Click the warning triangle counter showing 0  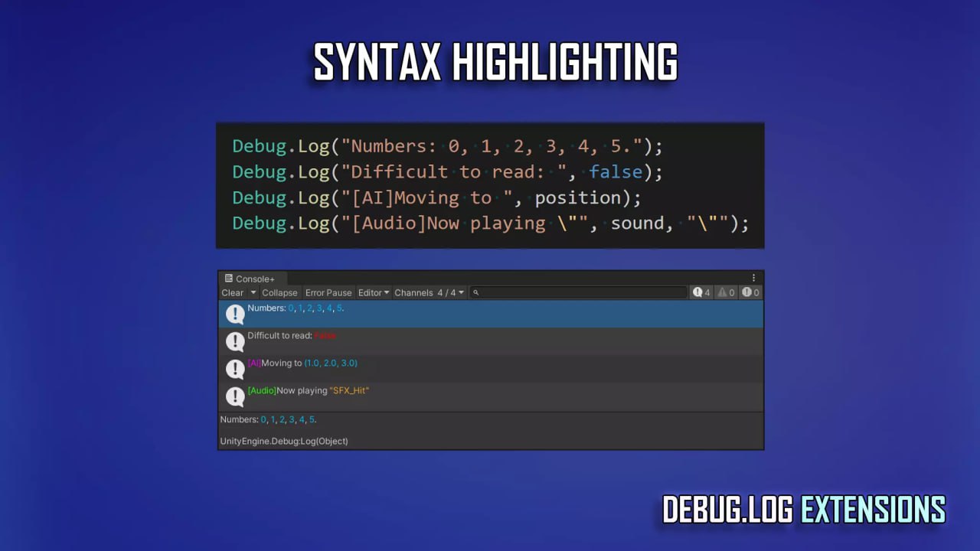tap(724, 292)
